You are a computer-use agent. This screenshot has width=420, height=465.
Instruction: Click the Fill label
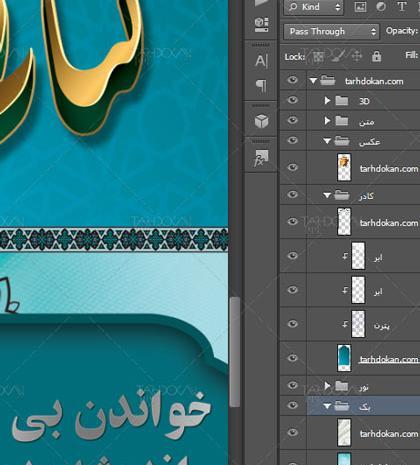click(412, 55)
